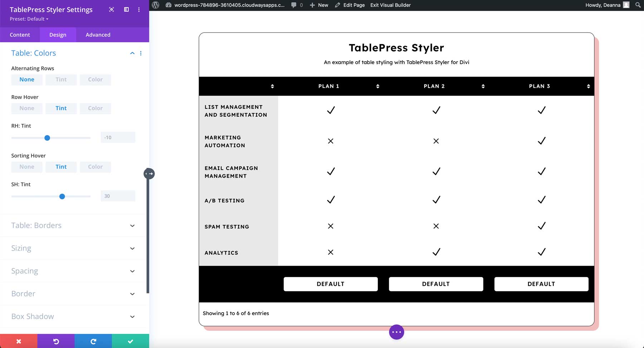Set Alternating Rows to Tint
This screenshot has width=644, height=348.
point(61,79)
